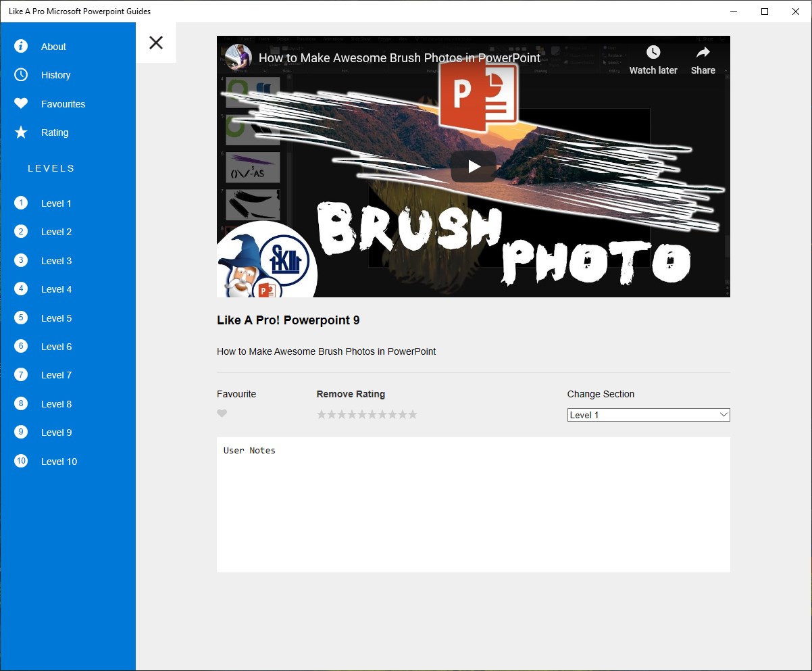
Task: Open History via the clock icon
Action: [21, 74]
